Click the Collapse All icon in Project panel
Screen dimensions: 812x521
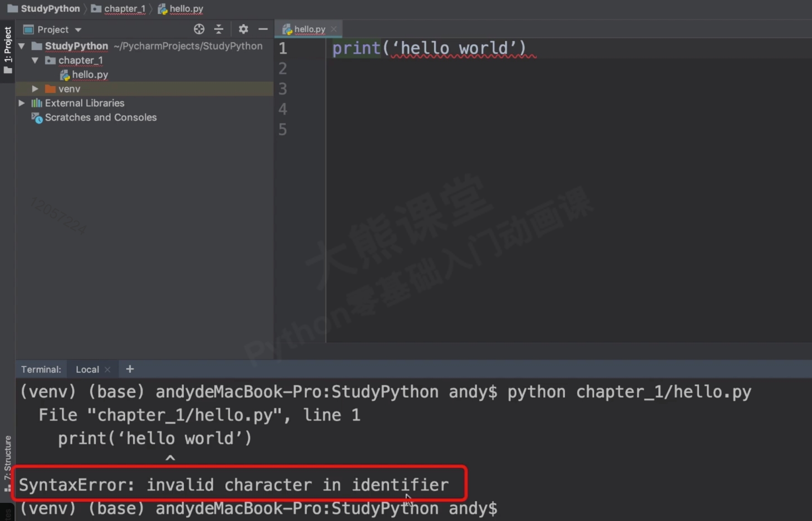[219, 29]
